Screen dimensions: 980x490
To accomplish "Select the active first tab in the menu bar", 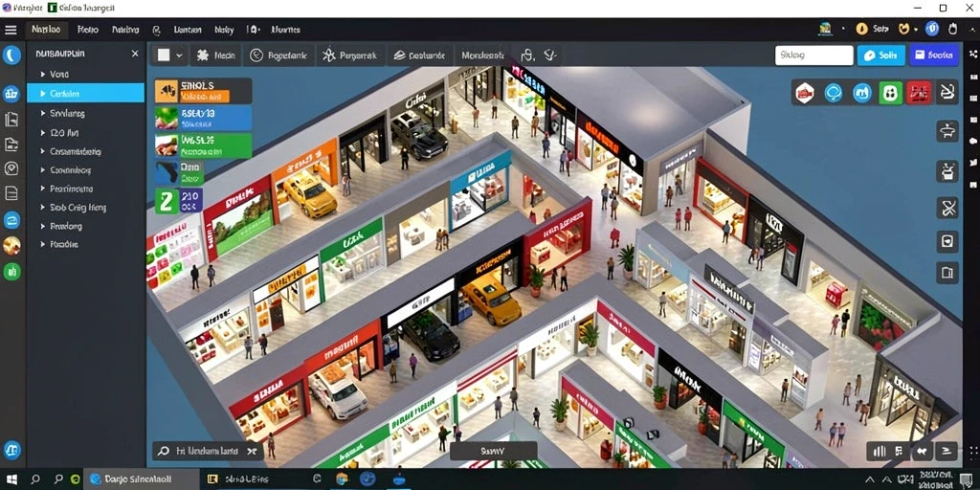I will coord(46,30).
